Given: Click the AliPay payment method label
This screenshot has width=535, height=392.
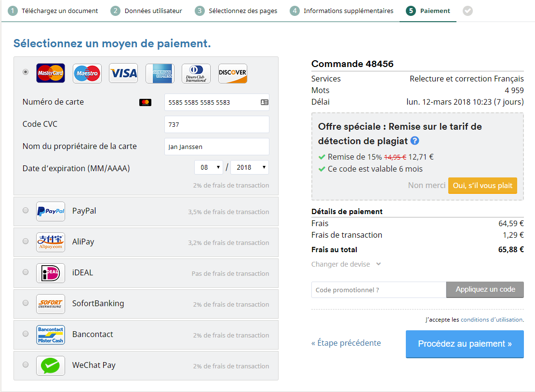Looking at the screenshot, I should click(x=83, y=242).
